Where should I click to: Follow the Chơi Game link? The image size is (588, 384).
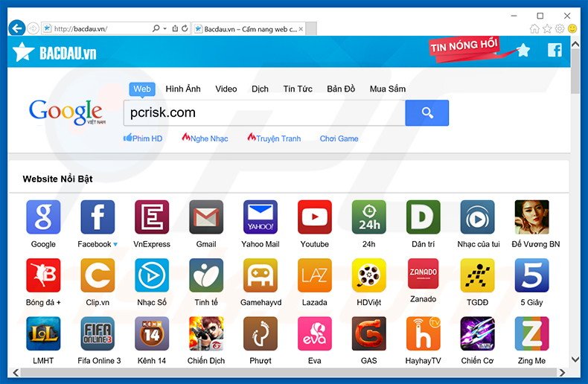[x=339, y=138]
